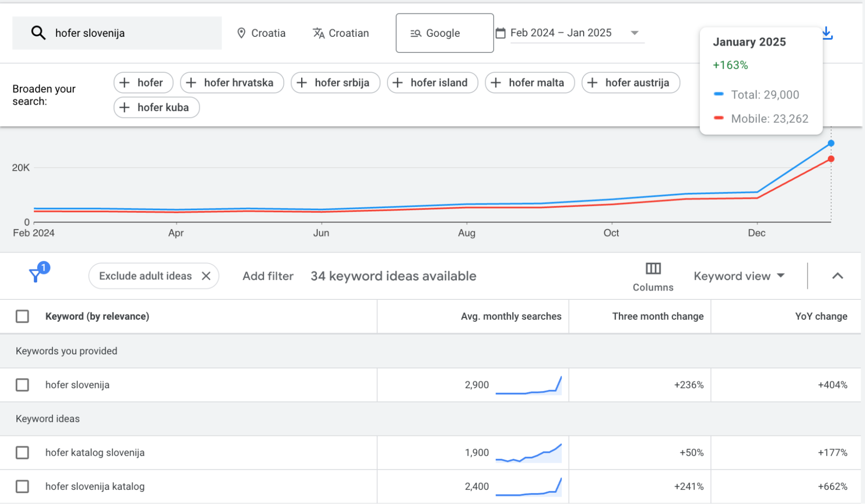Open the Croatia location setting
This screenshot has height=504, width=865.
point(261,33)
